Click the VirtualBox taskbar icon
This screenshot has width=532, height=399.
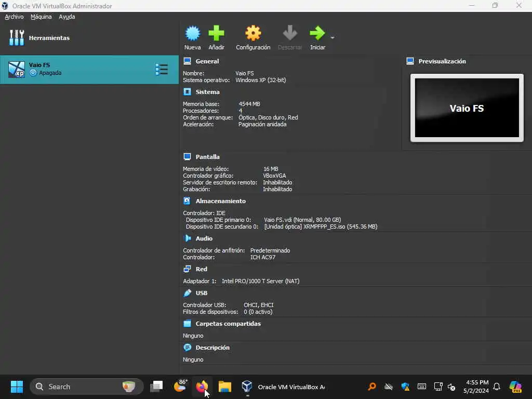click(247, 387)
